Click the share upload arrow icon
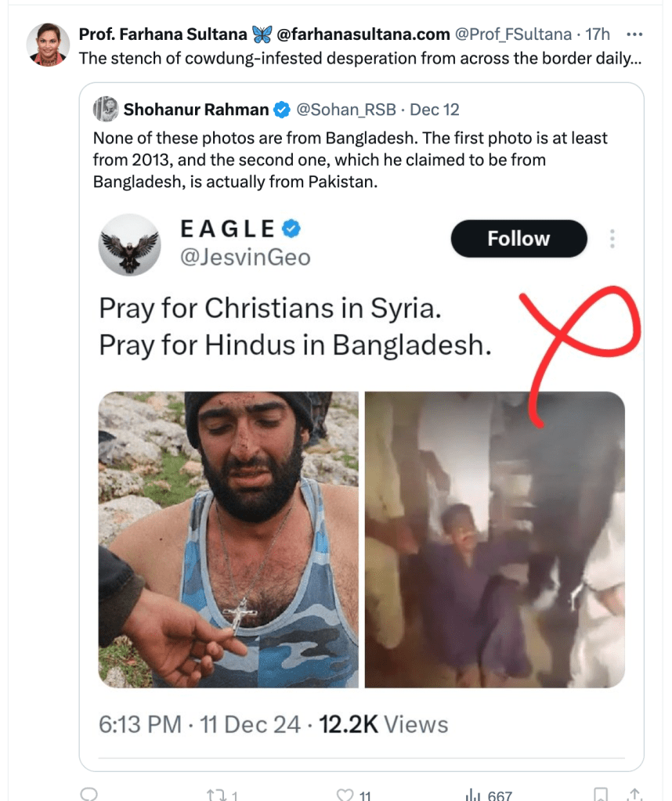The height and width of the screenshot is (801, 672). pos(635,795)
